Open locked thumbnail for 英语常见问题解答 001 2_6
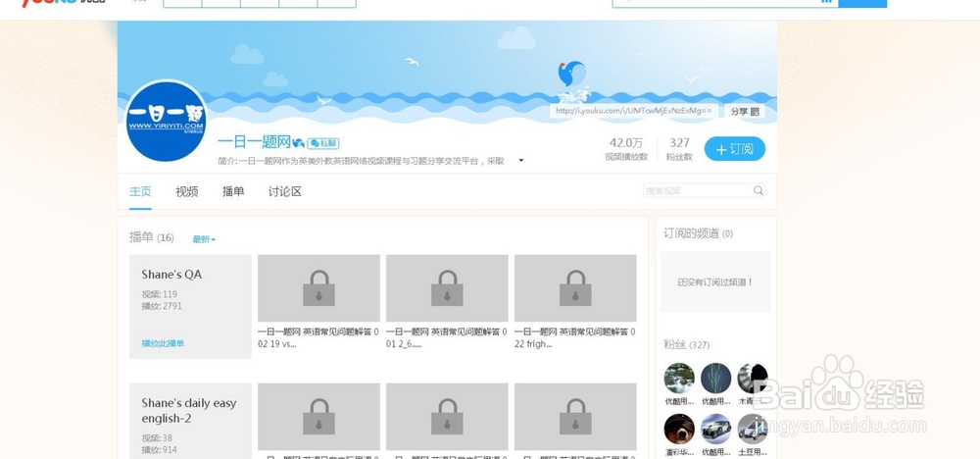The image size is (980, 459). tap(447, 288)
